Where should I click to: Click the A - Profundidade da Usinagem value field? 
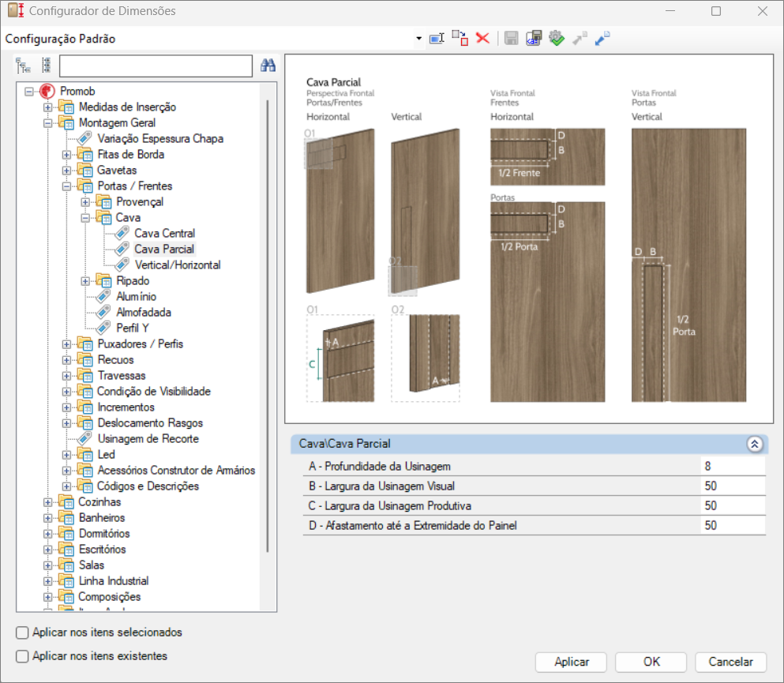[x=733, y=466]
